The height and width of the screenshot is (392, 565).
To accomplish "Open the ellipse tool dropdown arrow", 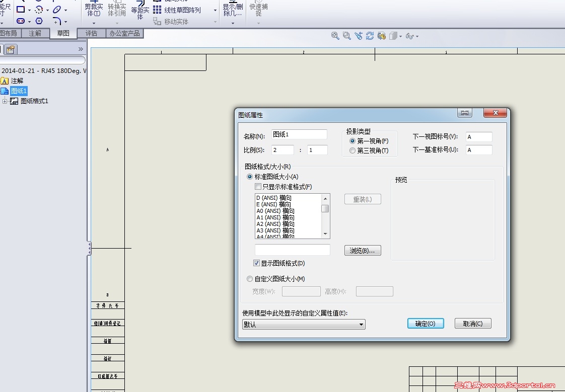I will tap(65, 10).
